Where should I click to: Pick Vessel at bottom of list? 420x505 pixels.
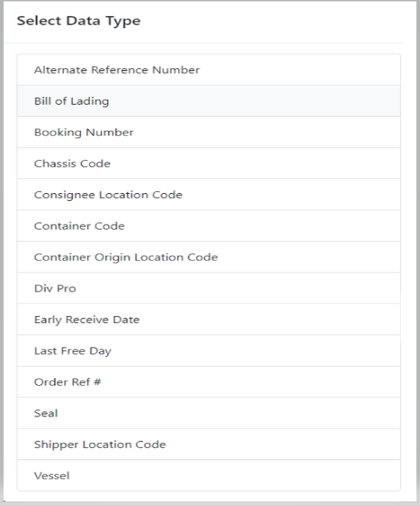208,476
